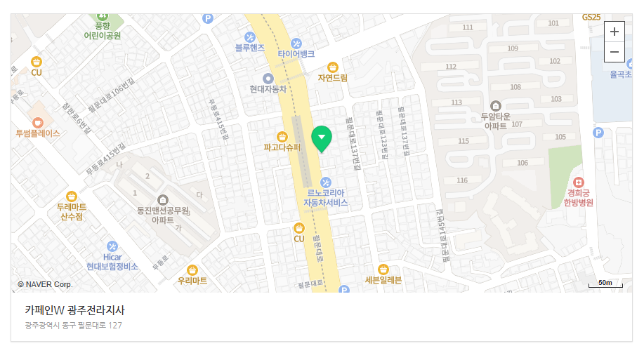The image size is (644, 353).
Task: Open the 르노코리아 자동차서비스 repair icon
Action: point(326,182)
